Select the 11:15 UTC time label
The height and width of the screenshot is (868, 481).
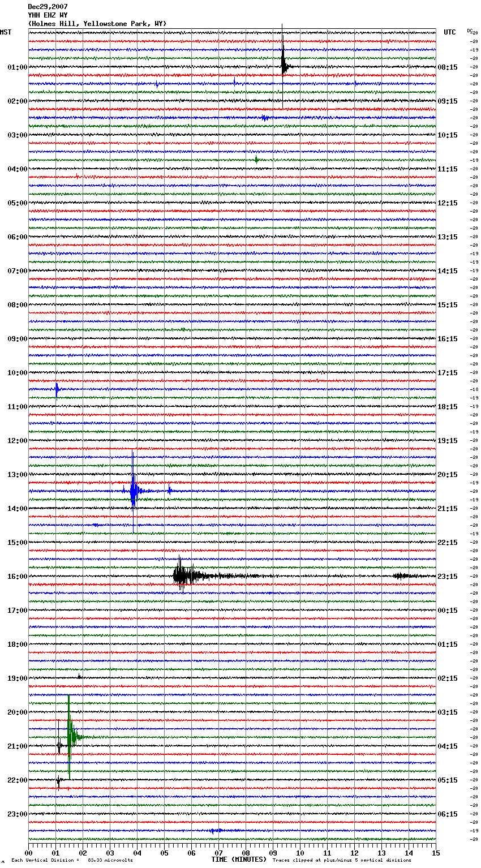[x=448, y=169]
